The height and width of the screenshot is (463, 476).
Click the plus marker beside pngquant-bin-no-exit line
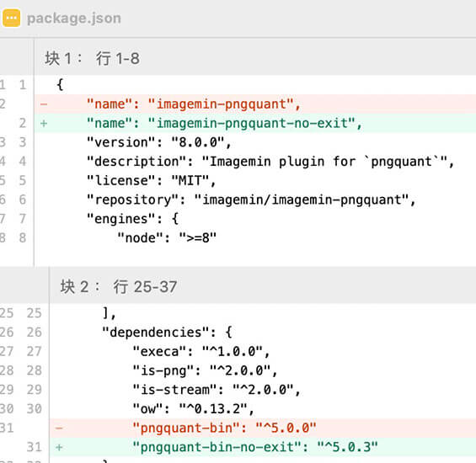pos(60,447)
